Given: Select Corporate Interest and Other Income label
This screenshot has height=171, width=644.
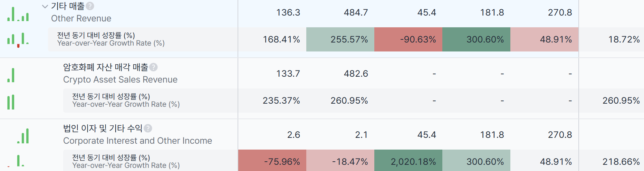Looking at the screenshot, I should pos(137,141).
